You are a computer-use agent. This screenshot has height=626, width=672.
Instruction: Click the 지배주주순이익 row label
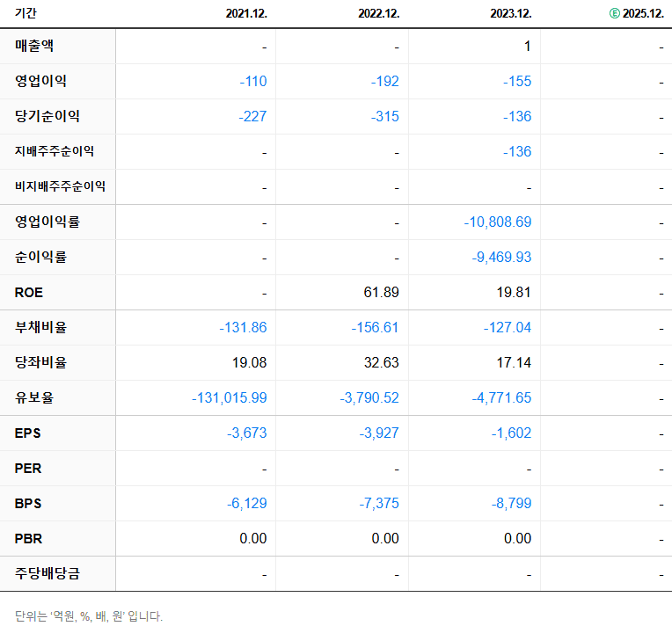click(55, 151)
